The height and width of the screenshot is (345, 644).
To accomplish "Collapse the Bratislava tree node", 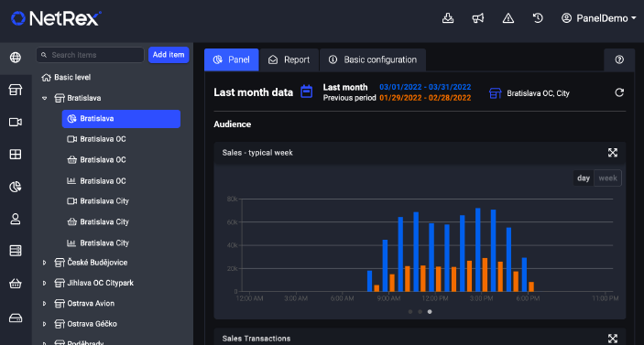I will [44, 99].
